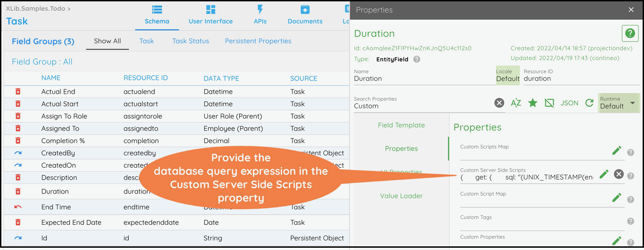
Task: Open the User Interface tab
Action: tap(210, 15)
